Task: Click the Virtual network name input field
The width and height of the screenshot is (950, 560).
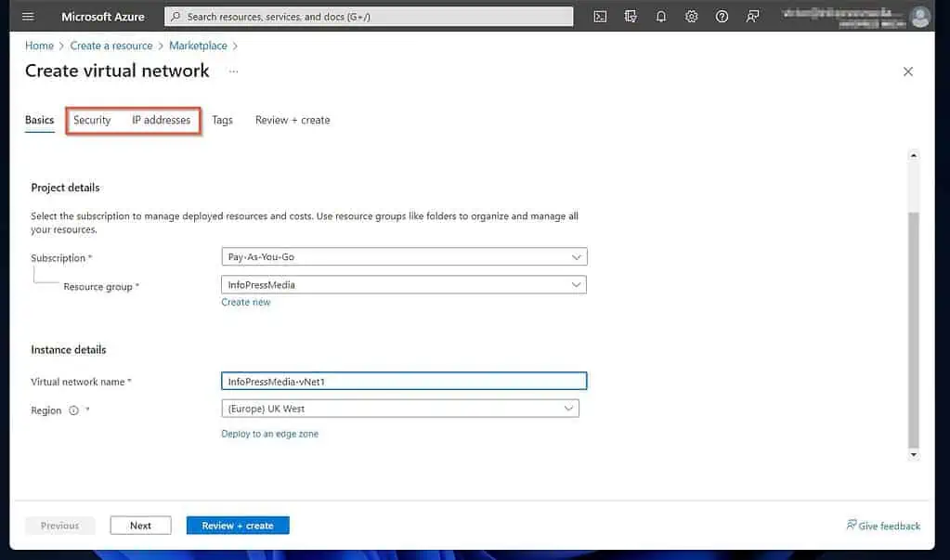Action: click(403, 380)
